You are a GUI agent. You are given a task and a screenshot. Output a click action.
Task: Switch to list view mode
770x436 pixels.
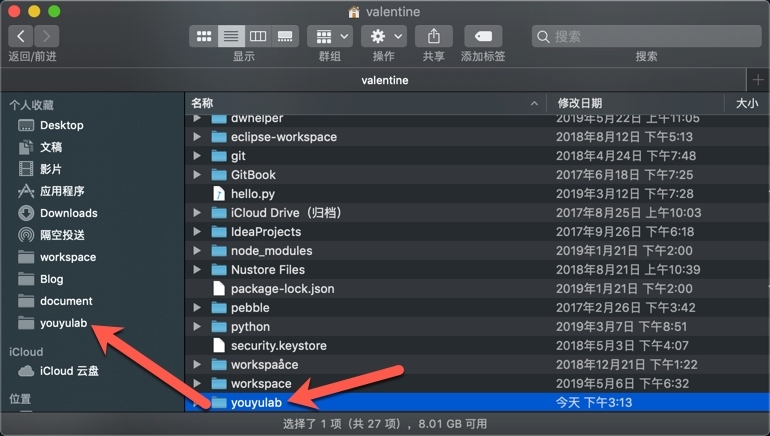(x=231, y=36)
